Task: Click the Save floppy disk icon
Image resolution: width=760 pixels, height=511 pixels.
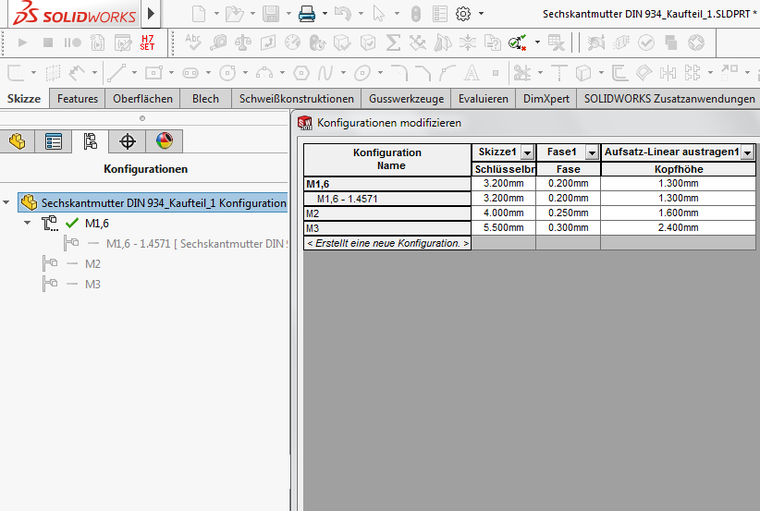Action: click(271, 14)
